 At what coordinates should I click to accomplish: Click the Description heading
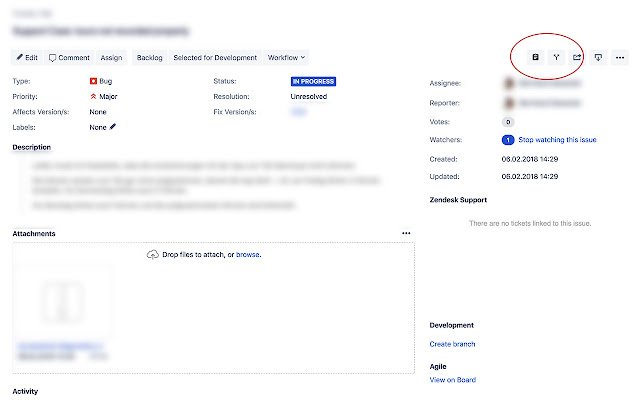(x=31, y=147)
